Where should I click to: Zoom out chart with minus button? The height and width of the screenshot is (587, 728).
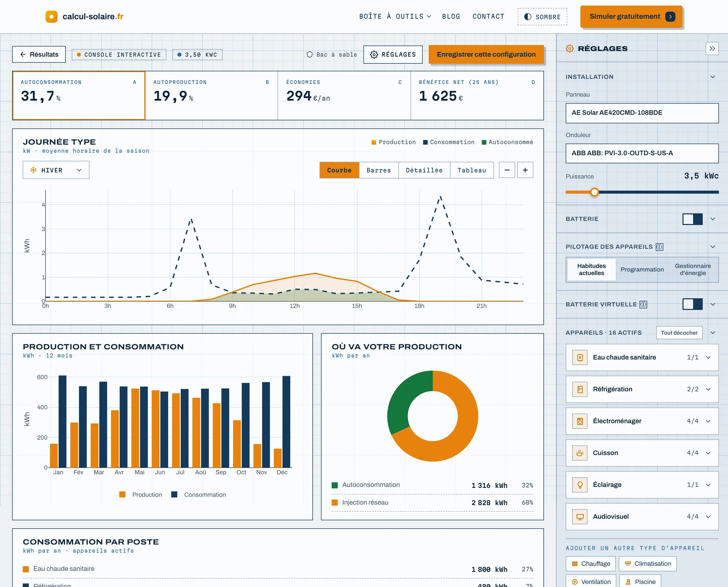[x=507, y=170]
